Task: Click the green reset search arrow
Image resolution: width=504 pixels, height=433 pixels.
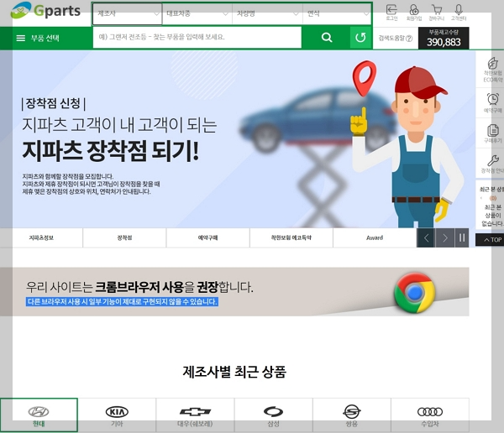Action: tap(360, 38)
